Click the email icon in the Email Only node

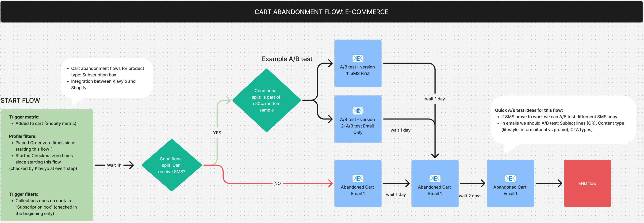coord(358,111)
